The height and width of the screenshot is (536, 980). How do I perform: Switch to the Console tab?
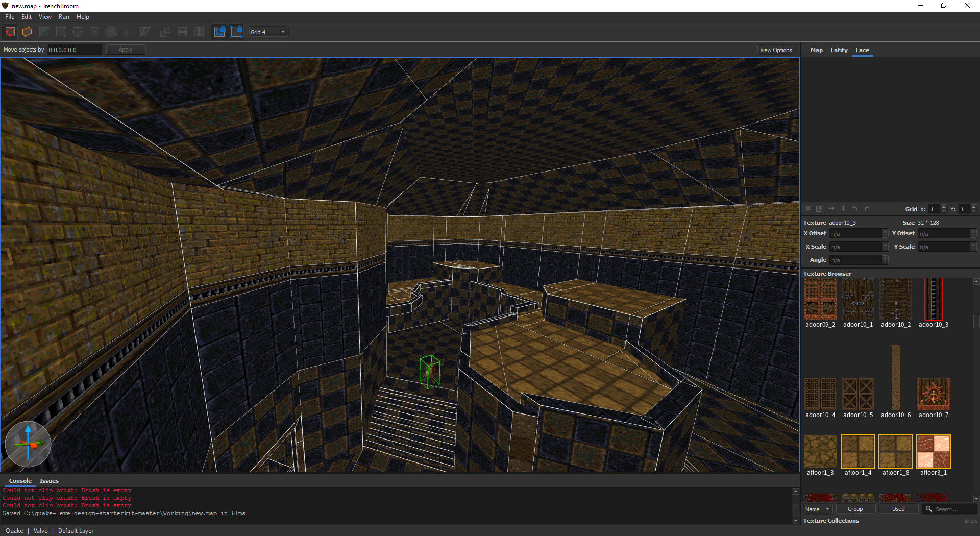[x=20, y=481]
